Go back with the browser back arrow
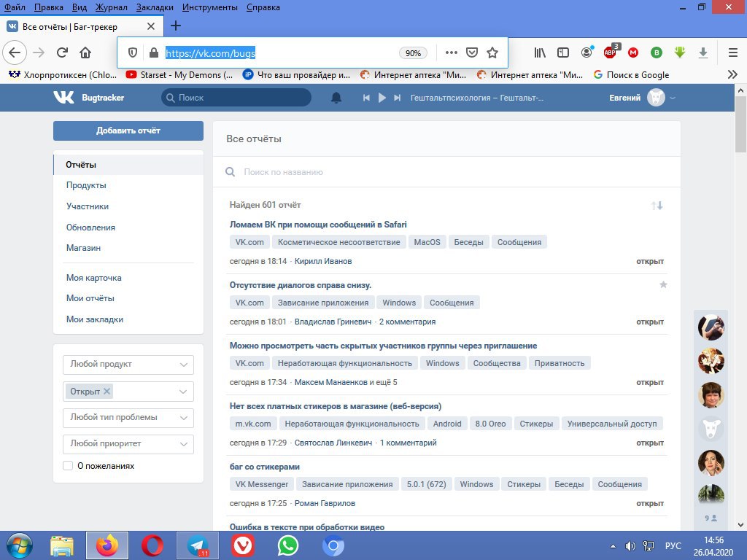The image size is (747, 560). click(15, 52)
